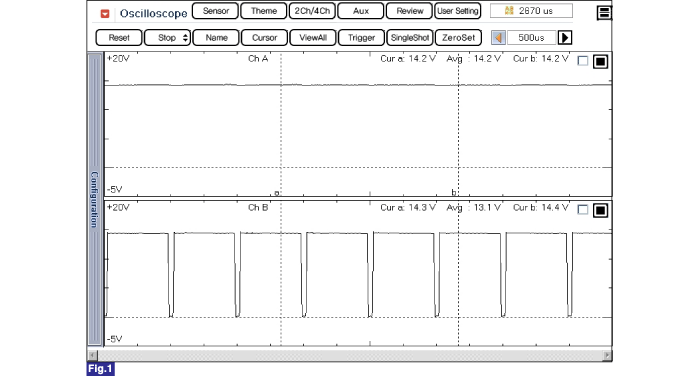Click the Reset button
This screenshot has height=376, width=700.
(x=119, y=38)
